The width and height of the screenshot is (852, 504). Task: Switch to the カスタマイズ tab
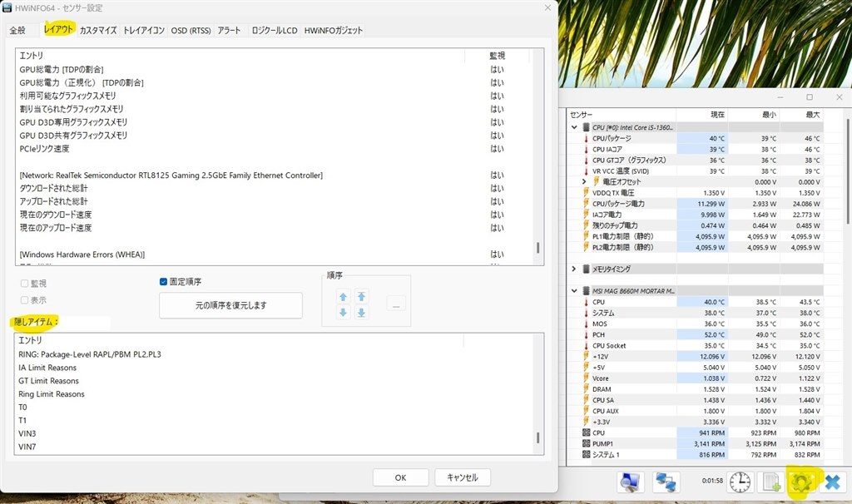tap(99, 29)
